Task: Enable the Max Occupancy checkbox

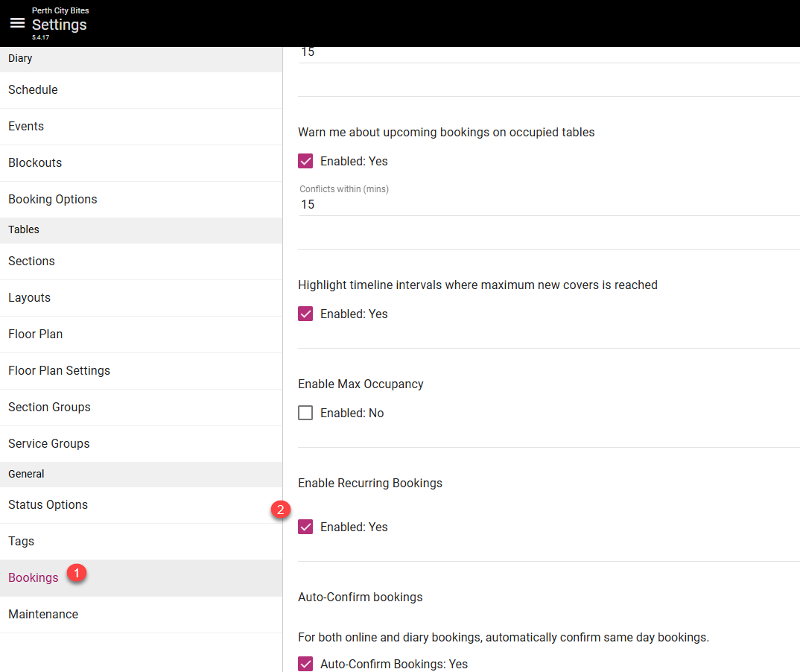Action: (305, 412)
